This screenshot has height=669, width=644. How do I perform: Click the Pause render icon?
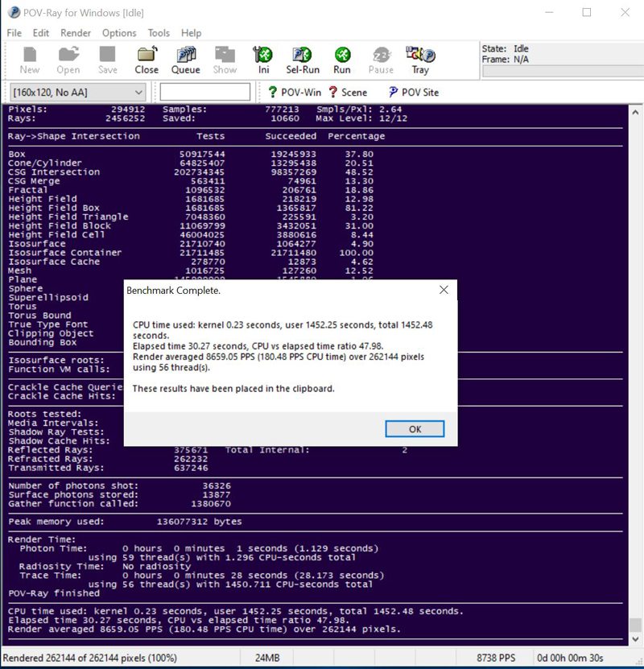[x=381, y=60]
